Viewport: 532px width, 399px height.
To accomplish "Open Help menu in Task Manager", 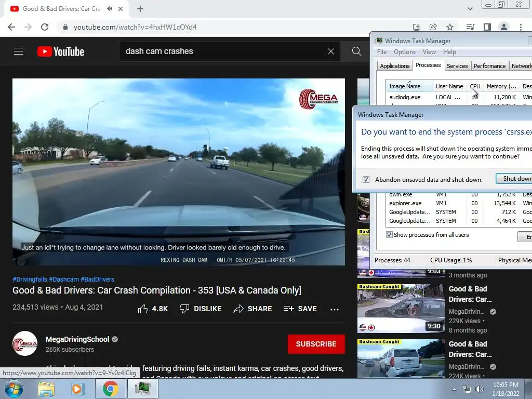I will point(449,52).
